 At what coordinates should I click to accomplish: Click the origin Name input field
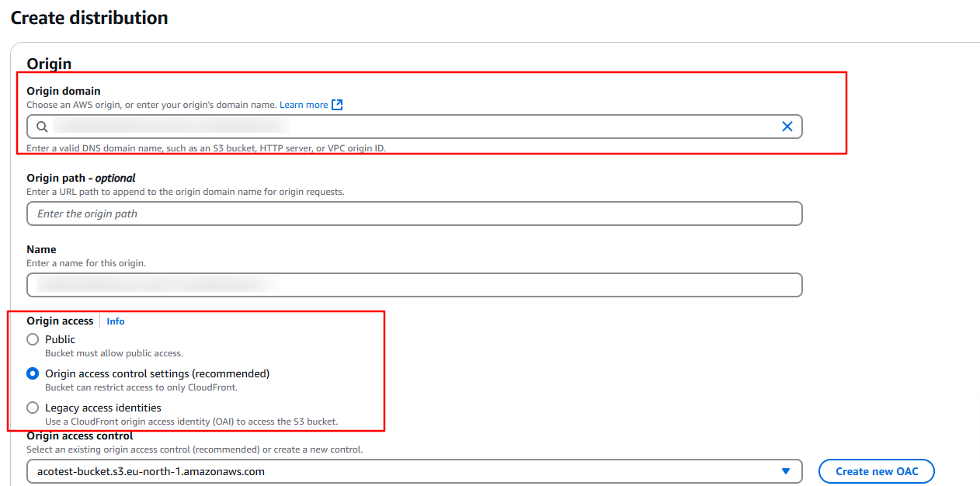(x=414, y=285)
